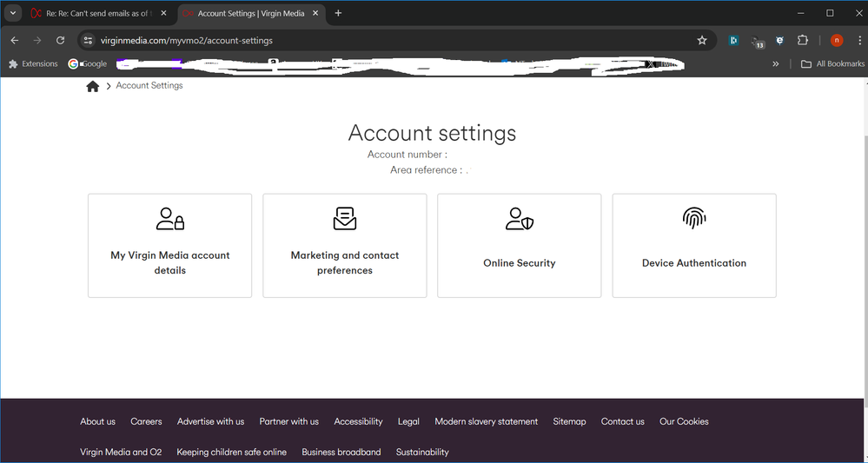Screen dimensions: 868x463
Task: Open the Chrome profile avatar
Action: point(837,40)
